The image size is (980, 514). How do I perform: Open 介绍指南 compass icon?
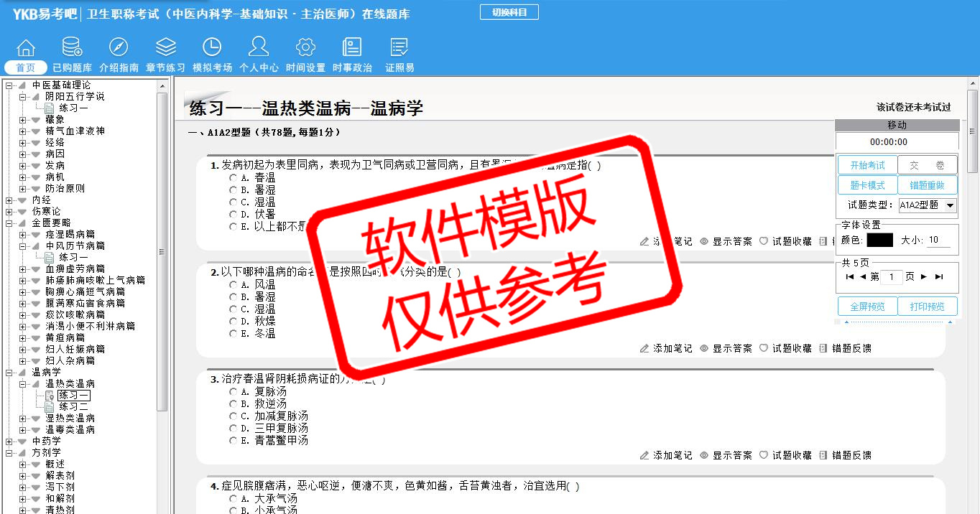tap(119, 48)
